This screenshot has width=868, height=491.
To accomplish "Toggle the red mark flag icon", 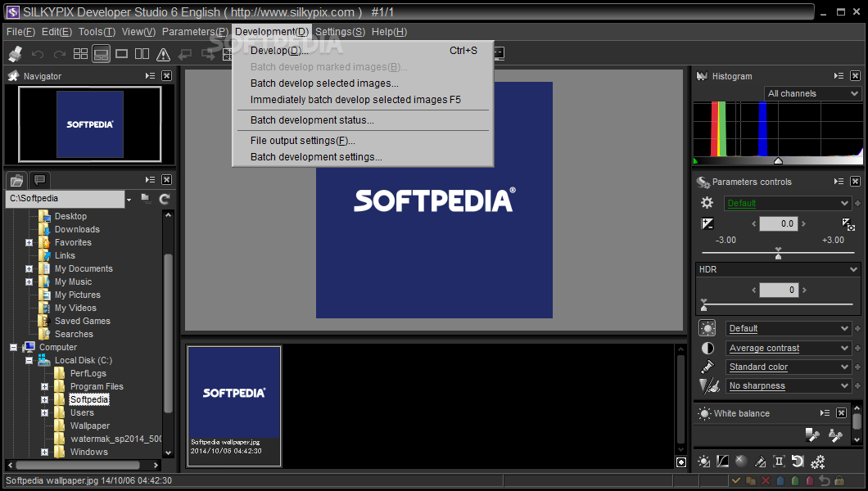I will [x=809, y=480].
